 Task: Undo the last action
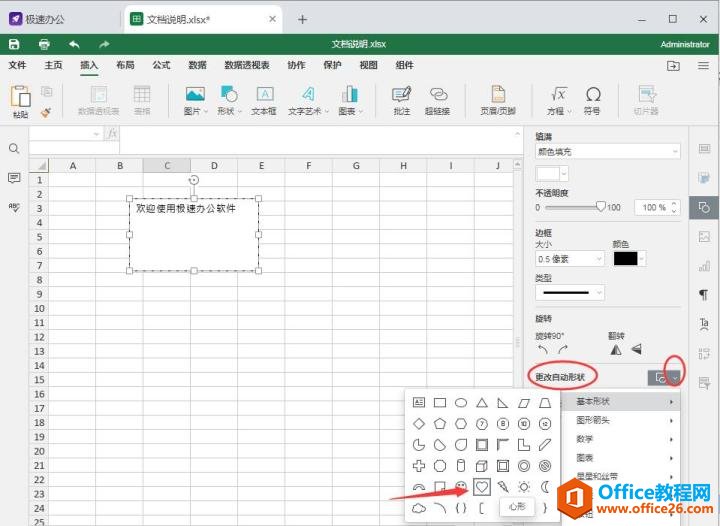click(x=74, y=44)
